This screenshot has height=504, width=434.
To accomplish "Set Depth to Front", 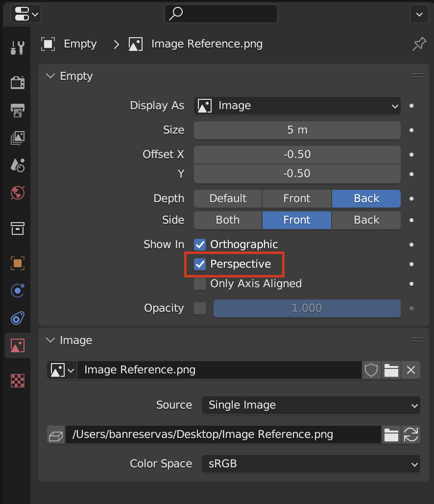I will tap(297, 199).
